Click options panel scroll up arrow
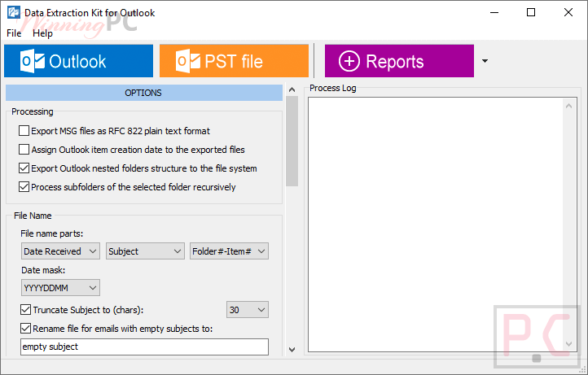 292,90
